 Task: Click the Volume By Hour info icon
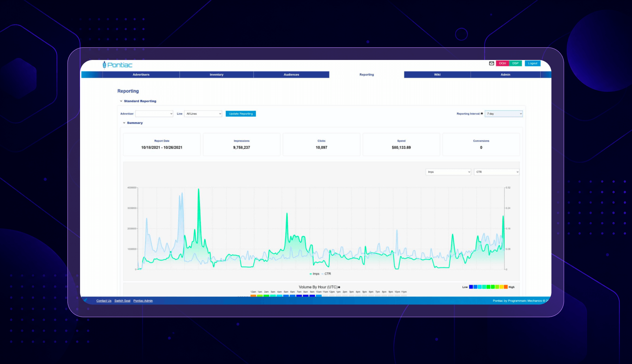(339, 287)
